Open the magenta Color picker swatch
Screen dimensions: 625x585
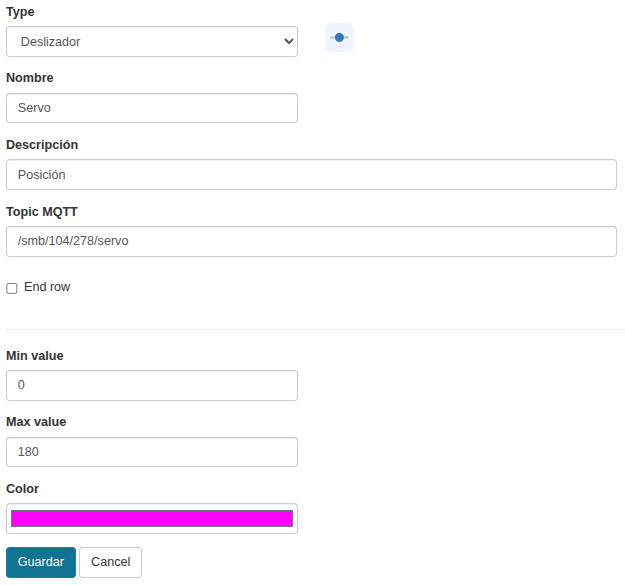click(x=152, y=518)
